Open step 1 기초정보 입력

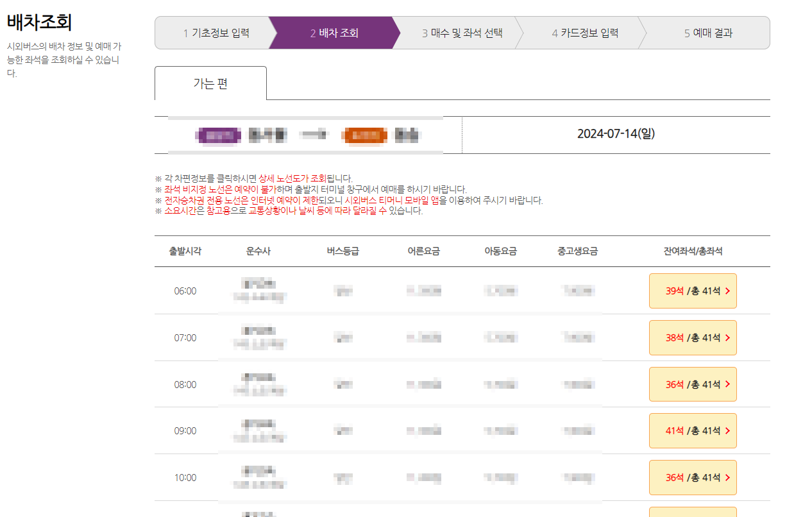[x=216, y=33]
